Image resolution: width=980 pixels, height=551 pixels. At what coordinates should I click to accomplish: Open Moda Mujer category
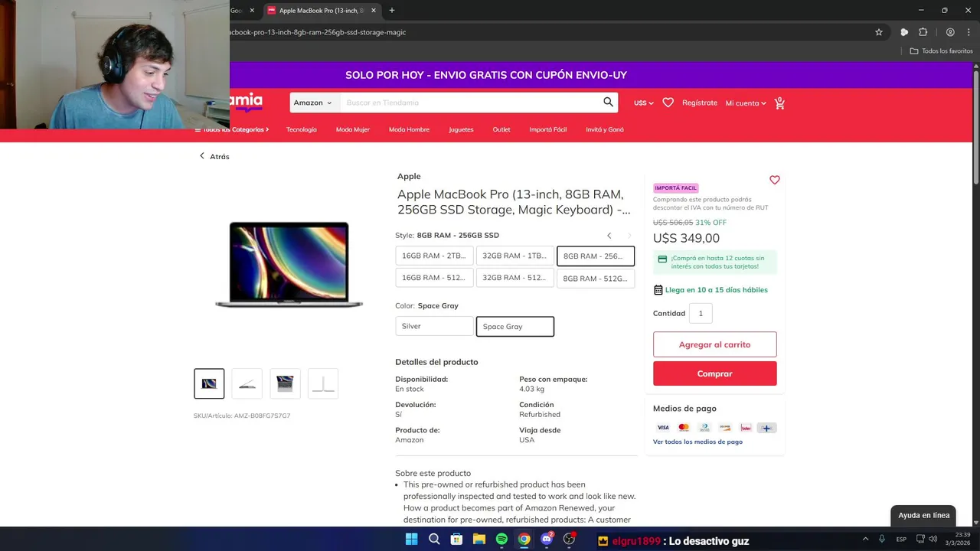click(x=353, y=129)
